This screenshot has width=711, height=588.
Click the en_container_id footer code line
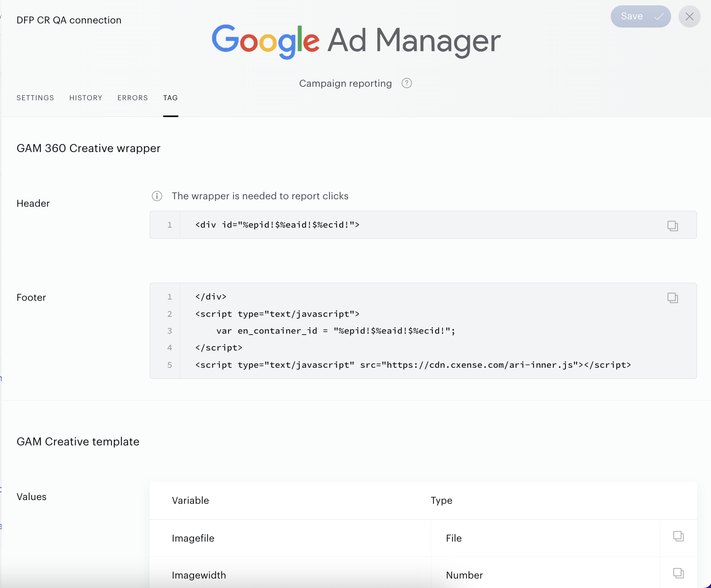click(x=336, y=331)
